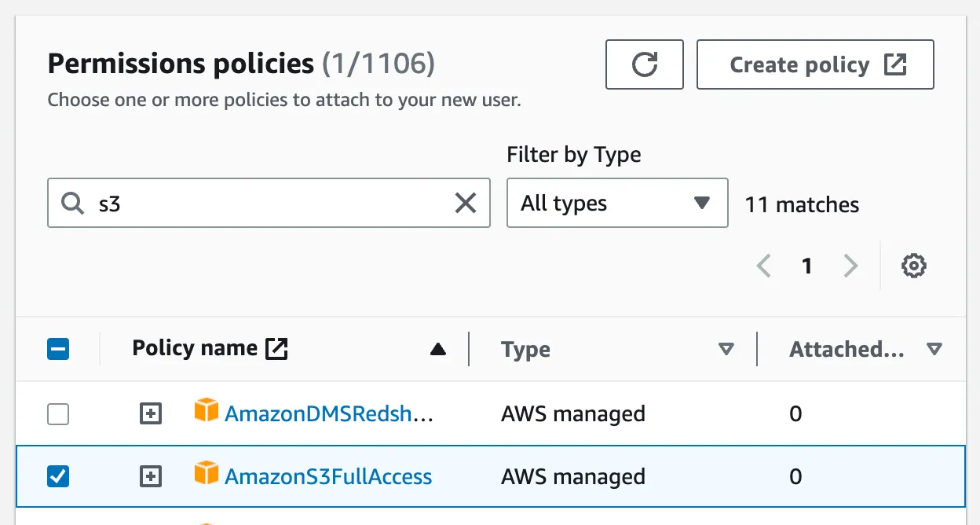Sort by the Type column header
This screenshot has width=980, height=525.
point(526,350)
